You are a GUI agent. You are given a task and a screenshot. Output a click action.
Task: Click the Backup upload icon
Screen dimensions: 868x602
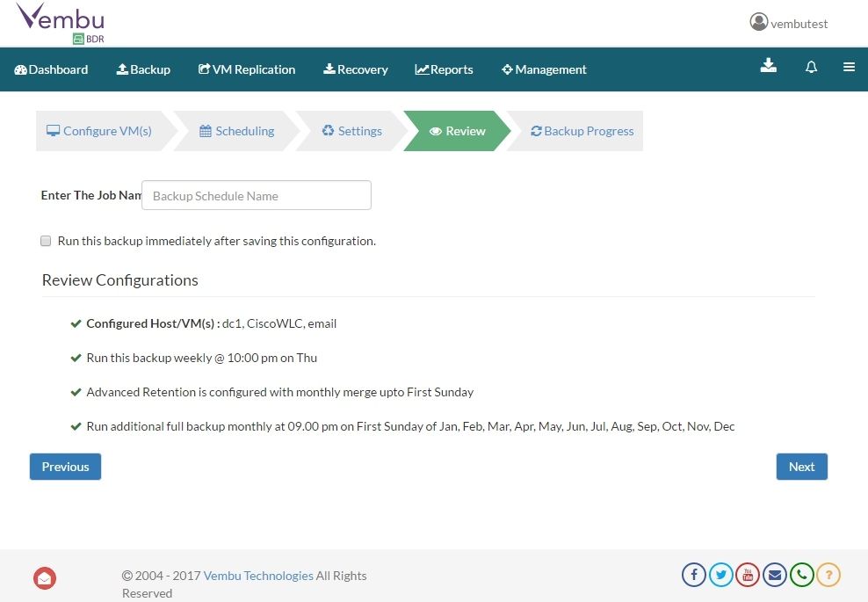point(122,69)
